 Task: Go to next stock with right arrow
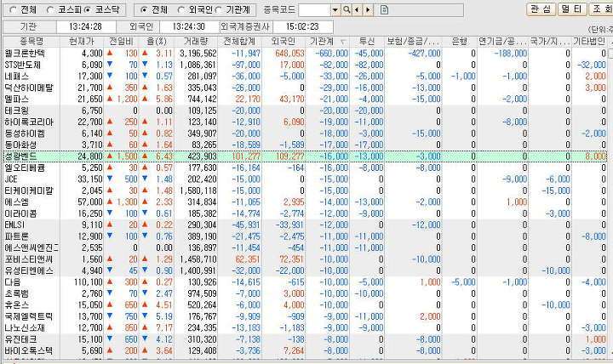tap(368, 10)
